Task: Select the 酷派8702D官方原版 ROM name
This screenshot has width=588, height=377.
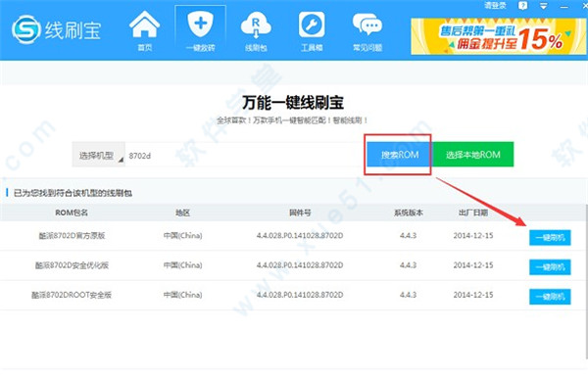Action: (72, 236)
